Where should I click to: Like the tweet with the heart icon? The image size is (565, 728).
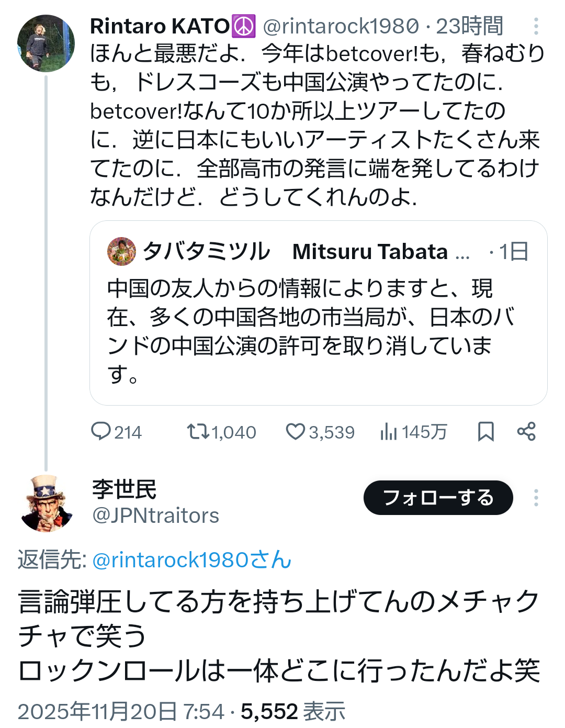295,431
